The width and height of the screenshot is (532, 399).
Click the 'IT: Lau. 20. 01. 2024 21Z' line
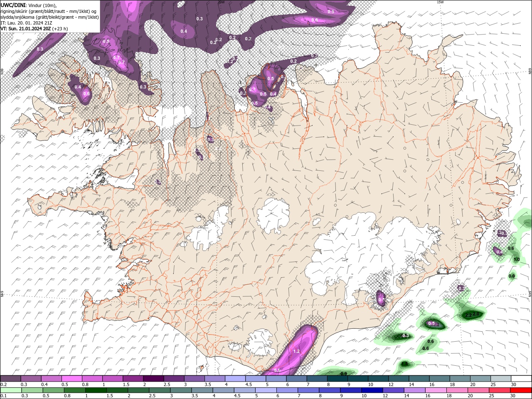click(25, 22)
